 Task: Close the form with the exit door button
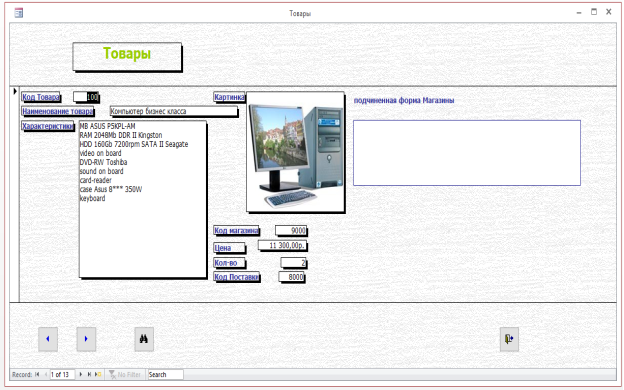(509, 339)
